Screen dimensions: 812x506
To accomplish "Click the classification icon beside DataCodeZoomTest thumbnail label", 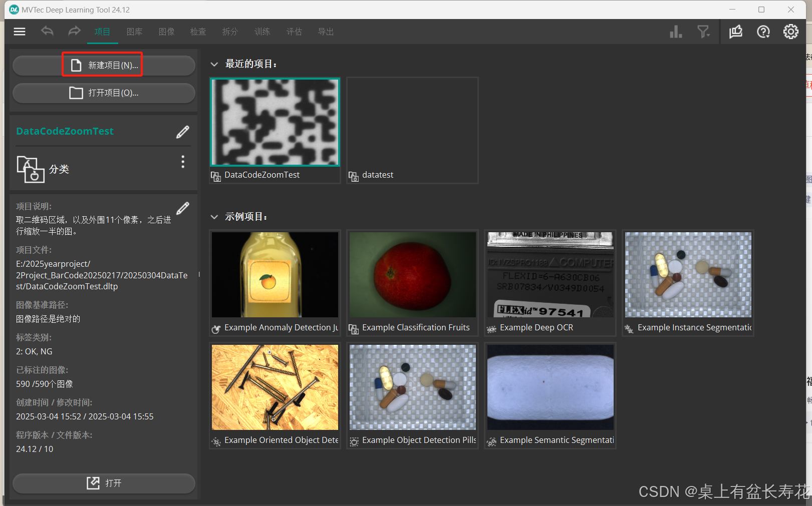I will (x=216, y=176).
